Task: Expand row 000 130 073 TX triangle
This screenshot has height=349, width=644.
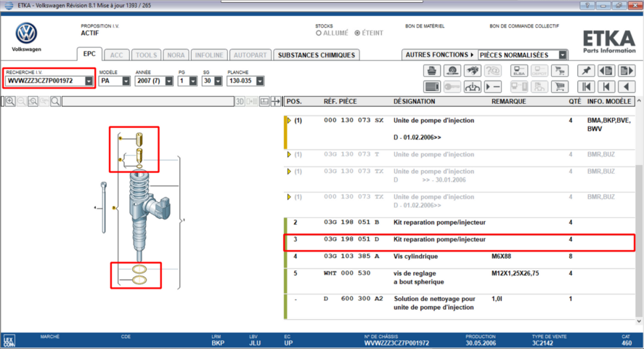Action: click(x=289, y=197)
